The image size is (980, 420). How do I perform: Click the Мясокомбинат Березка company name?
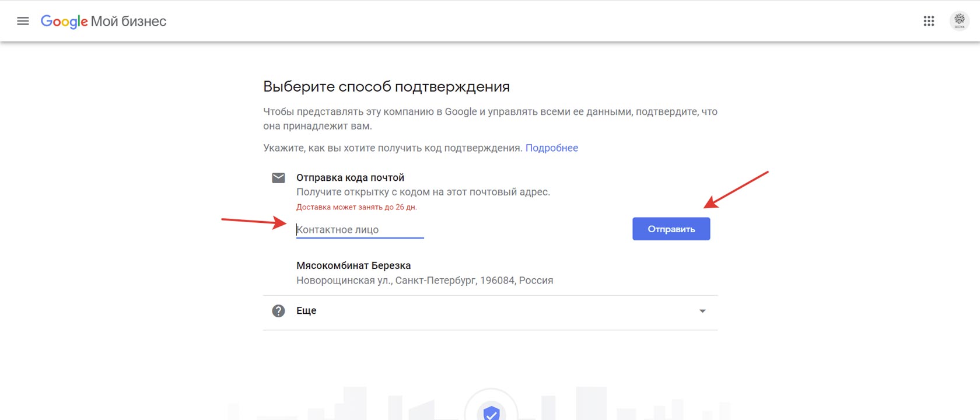[x=353, y=265]
